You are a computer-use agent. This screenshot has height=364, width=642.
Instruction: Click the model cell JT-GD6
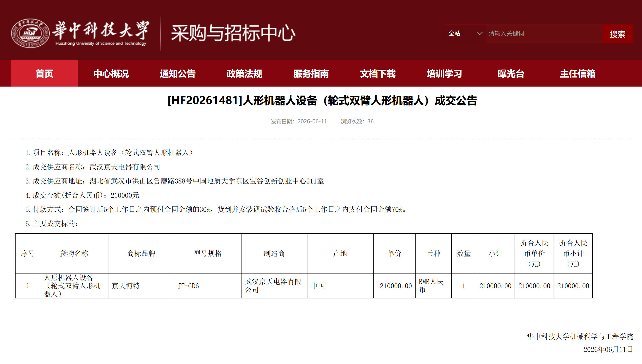click(x=208, y=286)
